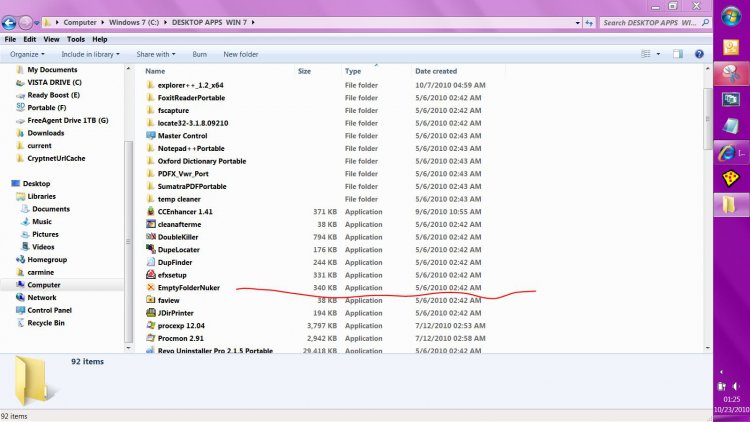750x422 pixels.
Task: Click the volume speaker tray icon
Action: [736, 386]
